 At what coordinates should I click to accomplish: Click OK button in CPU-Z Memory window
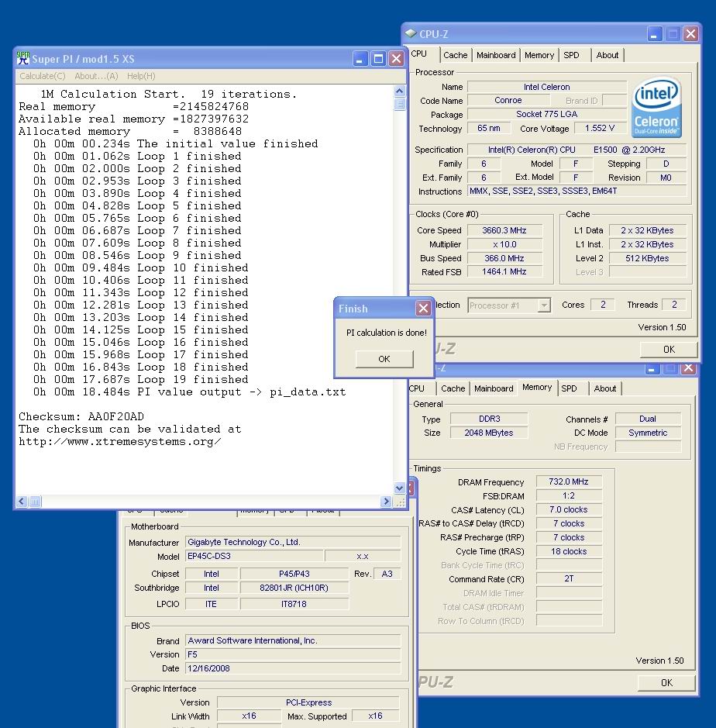pyautogui.click(x=666, y=682)
